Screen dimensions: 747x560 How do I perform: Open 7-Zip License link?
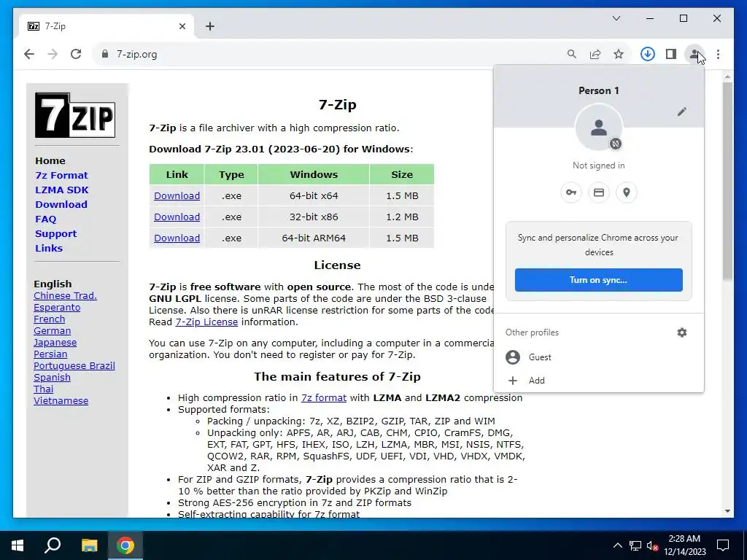206,322
